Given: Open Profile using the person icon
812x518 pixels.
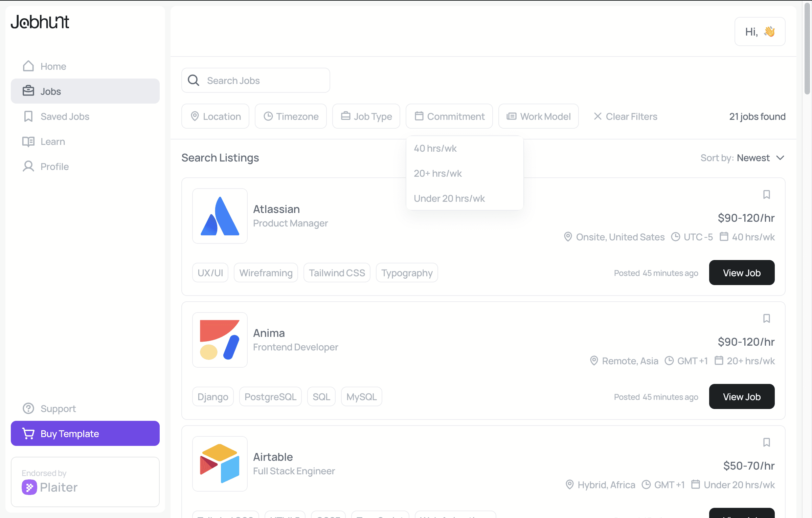Looking at the screenshot, I should tap(28, 166).
